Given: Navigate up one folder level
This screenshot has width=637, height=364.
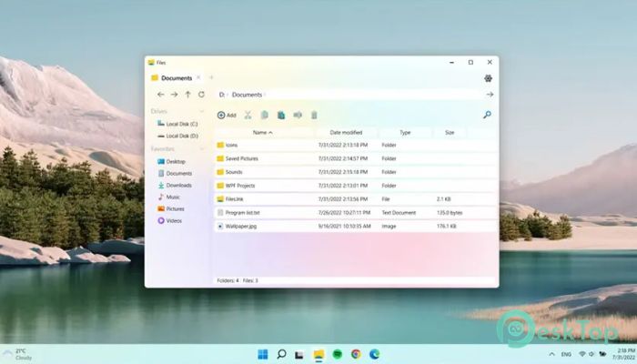Looking at the screenshot, I should click(x=187, y=95).
